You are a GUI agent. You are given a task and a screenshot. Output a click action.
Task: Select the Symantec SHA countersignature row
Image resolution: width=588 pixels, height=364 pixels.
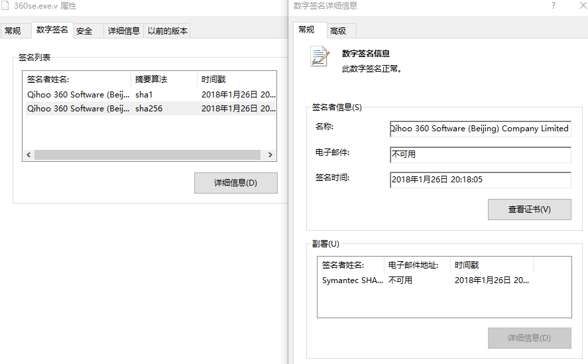tap(424, 280)
